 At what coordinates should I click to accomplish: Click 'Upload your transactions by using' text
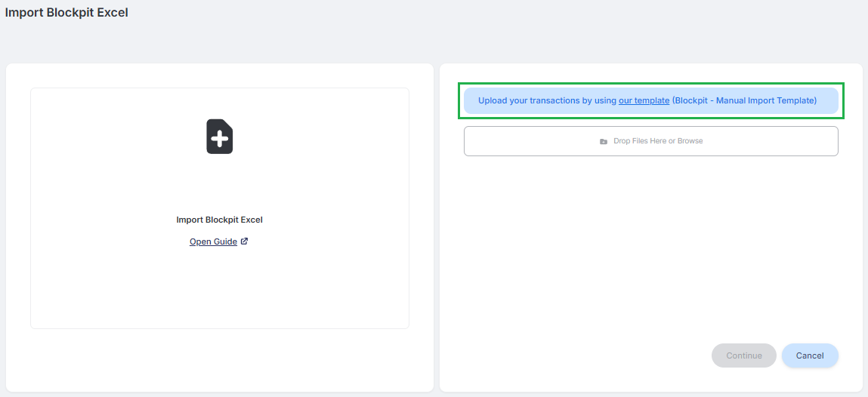tap(547, 100)
